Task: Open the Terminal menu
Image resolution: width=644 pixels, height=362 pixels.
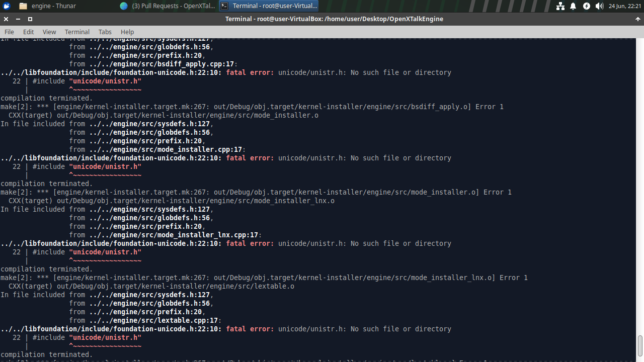Action: point(77,32)
